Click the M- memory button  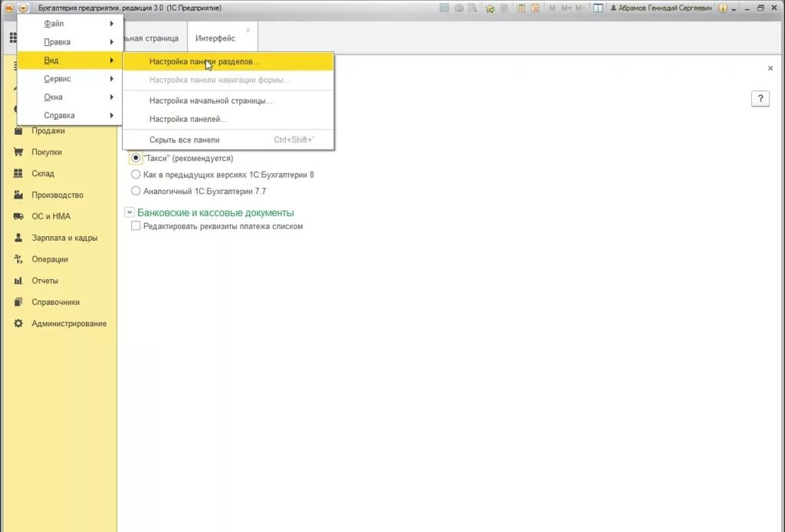580,8
